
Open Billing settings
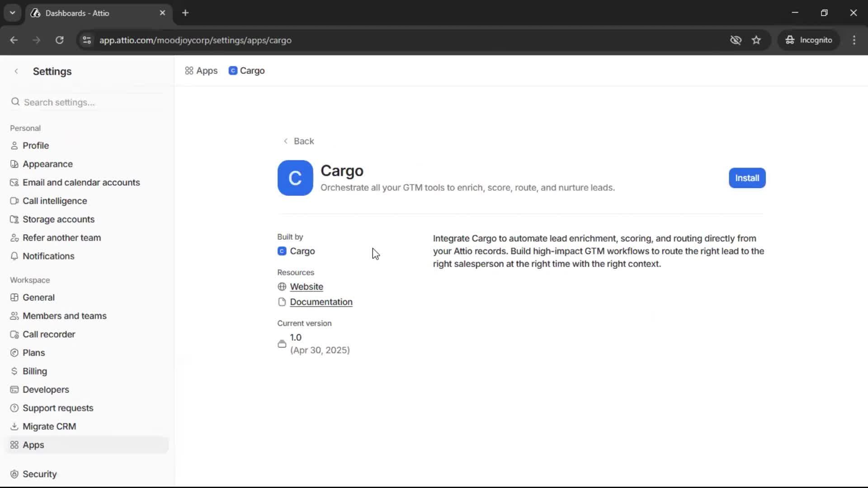point(35,371)
